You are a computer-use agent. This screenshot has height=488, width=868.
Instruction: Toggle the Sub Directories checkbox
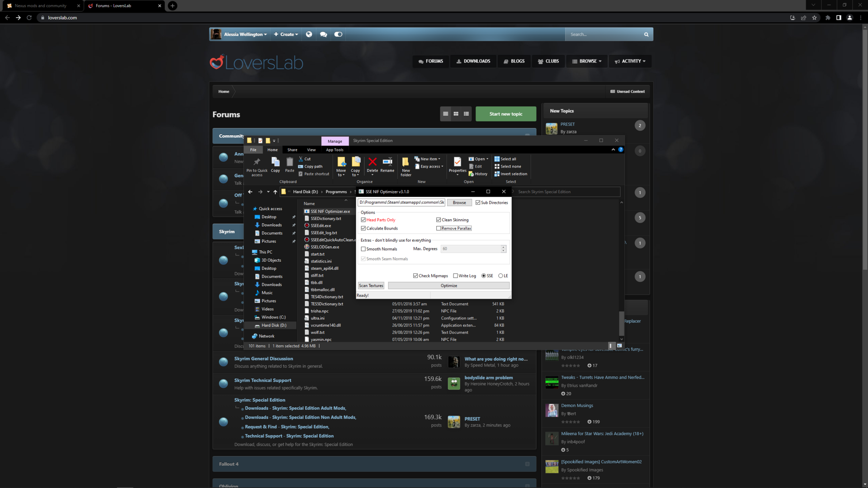[477, 202]
